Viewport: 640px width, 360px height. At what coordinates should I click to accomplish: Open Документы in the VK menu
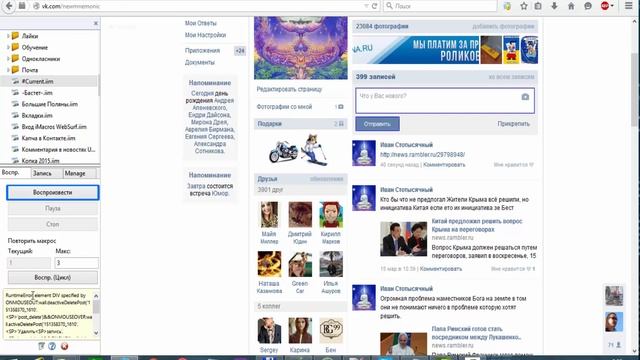pyautogui.click(x=200, y=62)
